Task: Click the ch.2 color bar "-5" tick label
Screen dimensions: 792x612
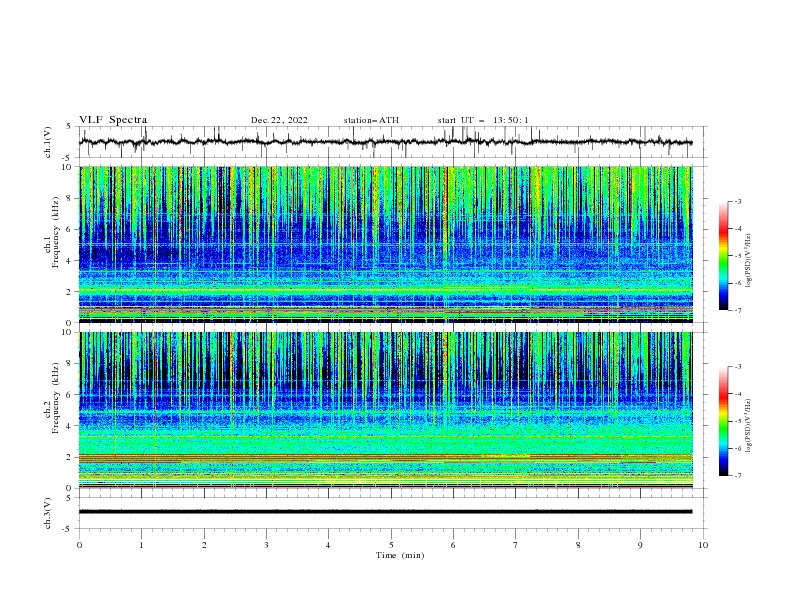Action: (x=737, y=421)
